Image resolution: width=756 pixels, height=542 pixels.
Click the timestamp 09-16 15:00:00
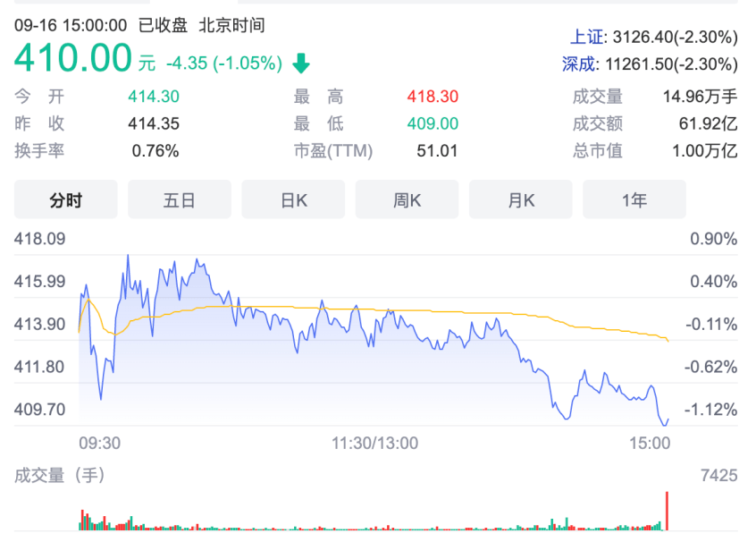[x=71, y=25]
